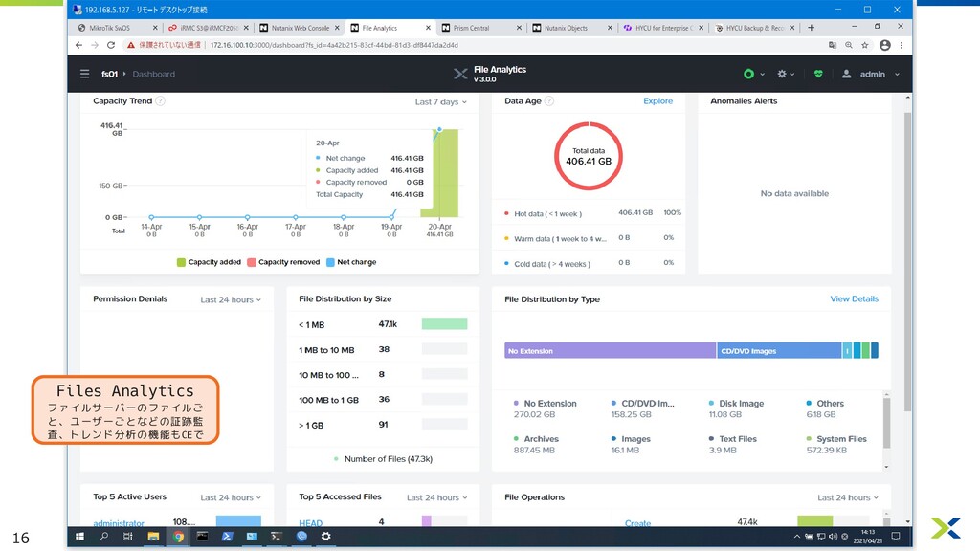The image size is (980, 551).
Task: Go back in browser history
Action: click(78, 45)
